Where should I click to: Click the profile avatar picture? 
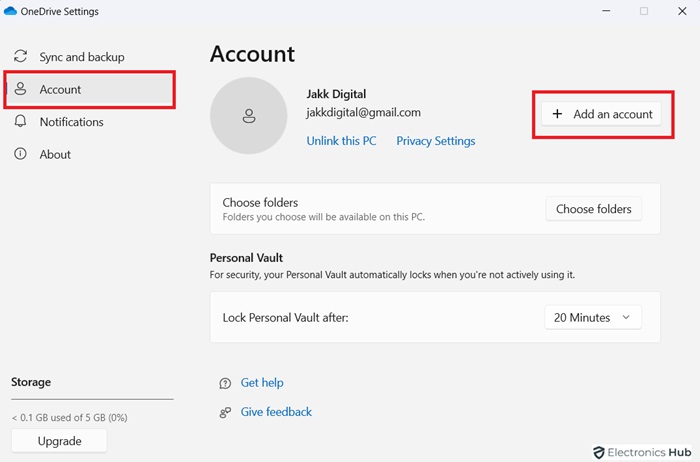click(x=249, y=116)
